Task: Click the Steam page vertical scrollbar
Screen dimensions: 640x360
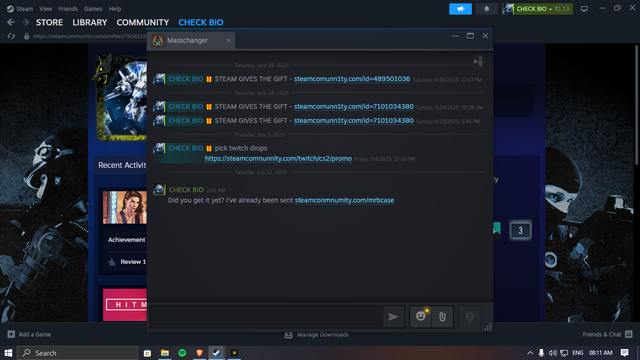Action: (x=636, y=104)
